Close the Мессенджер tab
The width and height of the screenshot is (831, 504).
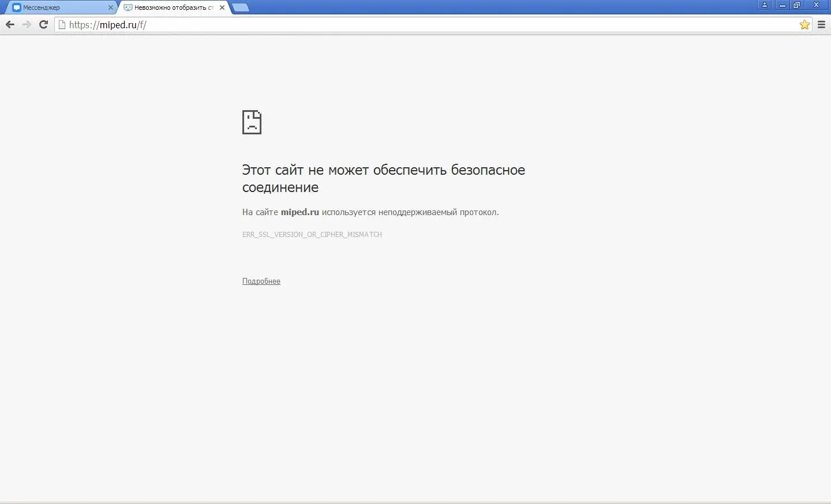(x=111, y=7)
